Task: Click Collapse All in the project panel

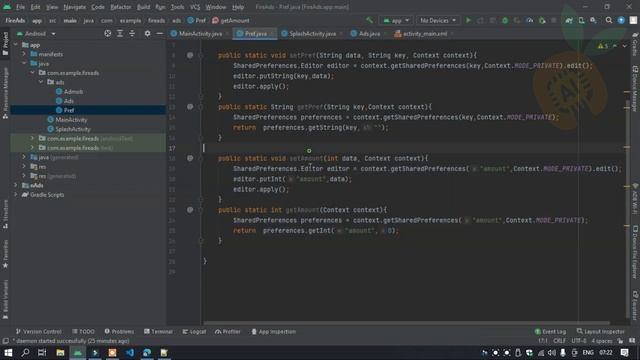Action: tap(132, 33)
